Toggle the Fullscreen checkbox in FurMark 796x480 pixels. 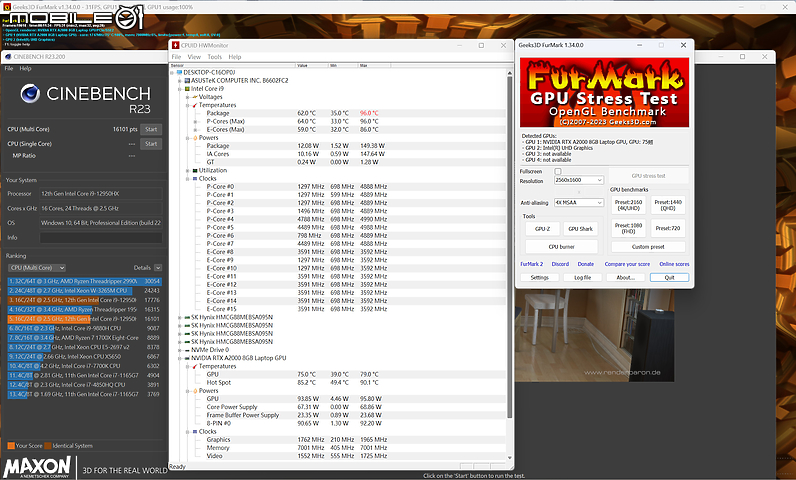[558, 172]
